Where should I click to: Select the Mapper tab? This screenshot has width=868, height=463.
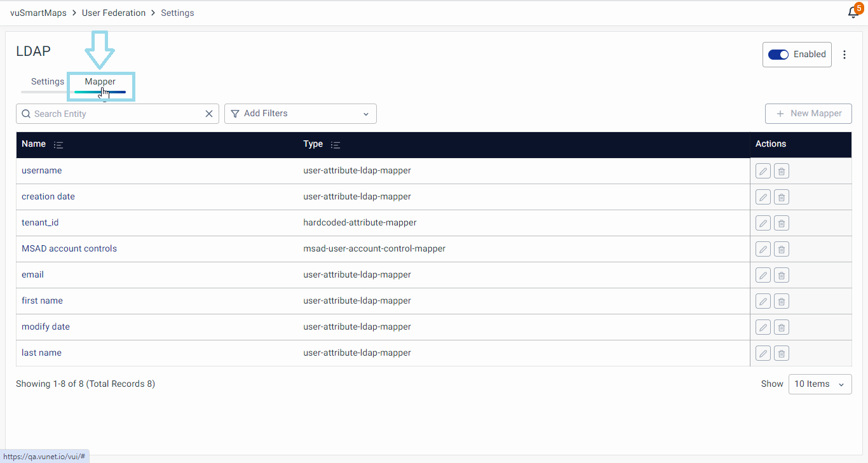(x=100, y=82)
